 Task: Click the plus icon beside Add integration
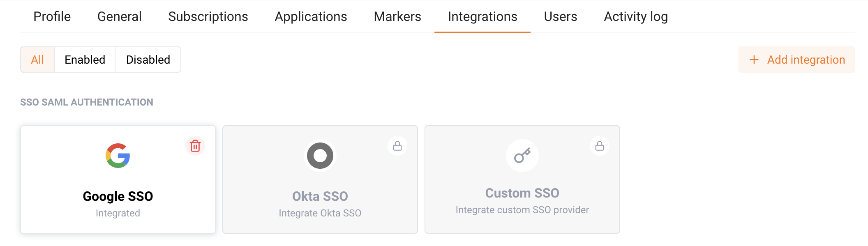754,60
